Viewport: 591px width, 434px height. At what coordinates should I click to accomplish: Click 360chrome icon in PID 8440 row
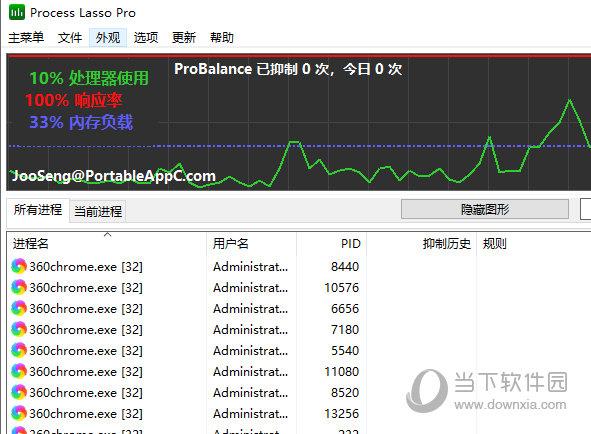tap(19, 266)
